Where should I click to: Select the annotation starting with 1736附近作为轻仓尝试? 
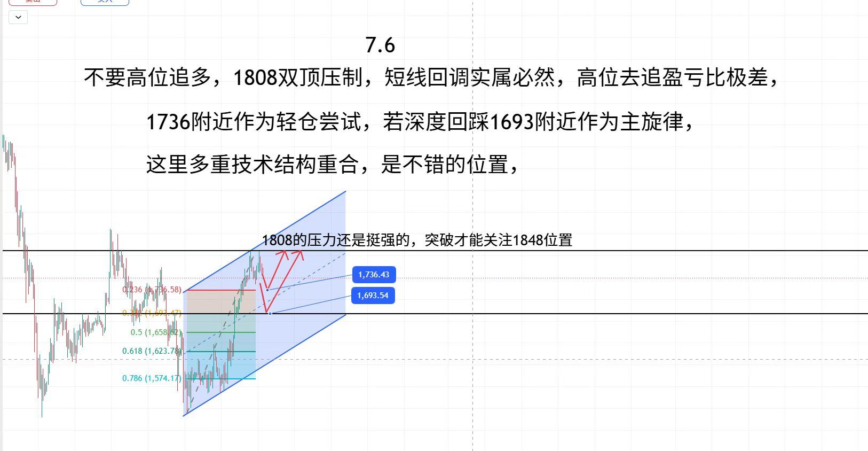point(420,122)
